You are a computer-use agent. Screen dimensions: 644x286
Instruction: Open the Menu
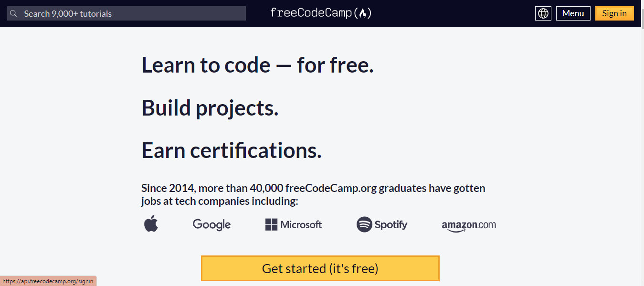[x=573, y=13]
